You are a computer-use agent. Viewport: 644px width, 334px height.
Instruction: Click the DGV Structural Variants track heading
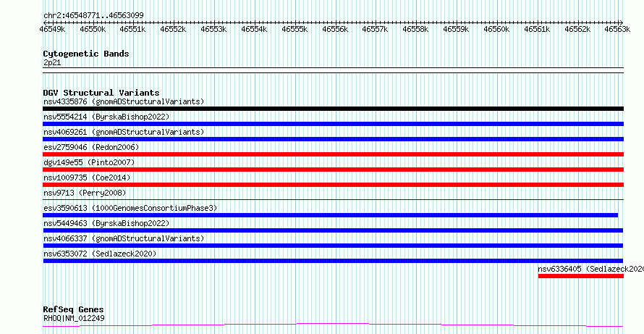coord(101,93)
